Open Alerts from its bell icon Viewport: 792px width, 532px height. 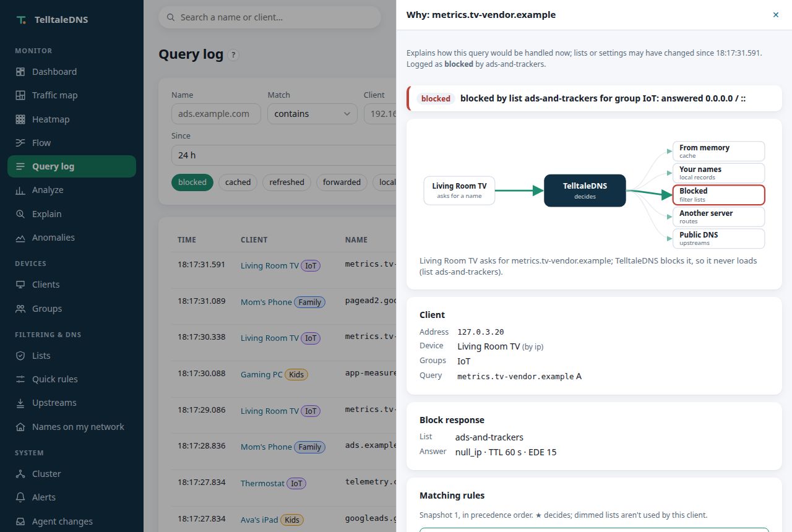(20, 497)
